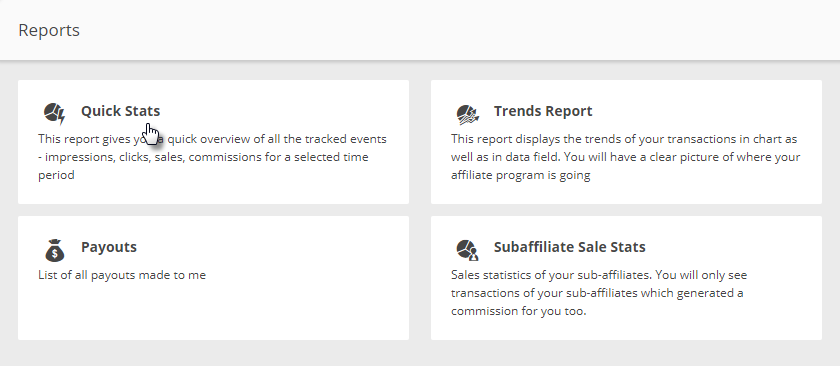The width and height of the screenshot is (840, 366).
Task: Click 'affiliate program is going' text line
Action: (521, 175)
